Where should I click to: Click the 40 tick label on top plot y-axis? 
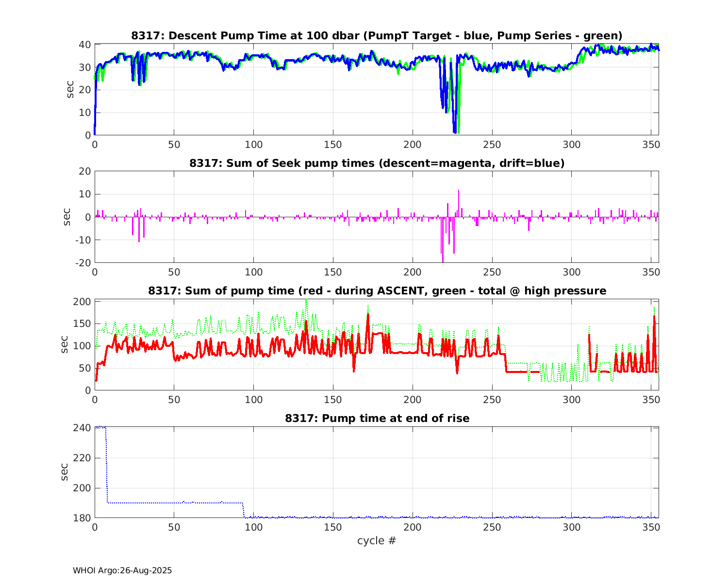tap(85, 45)
